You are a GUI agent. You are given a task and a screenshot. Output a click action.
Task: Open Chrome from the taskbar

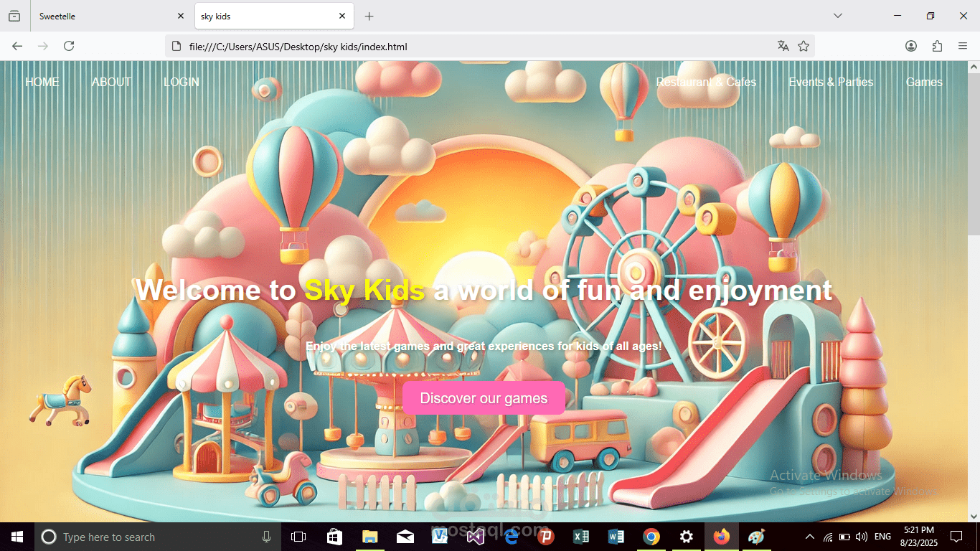pyautogui.click(x=651, y=537)
